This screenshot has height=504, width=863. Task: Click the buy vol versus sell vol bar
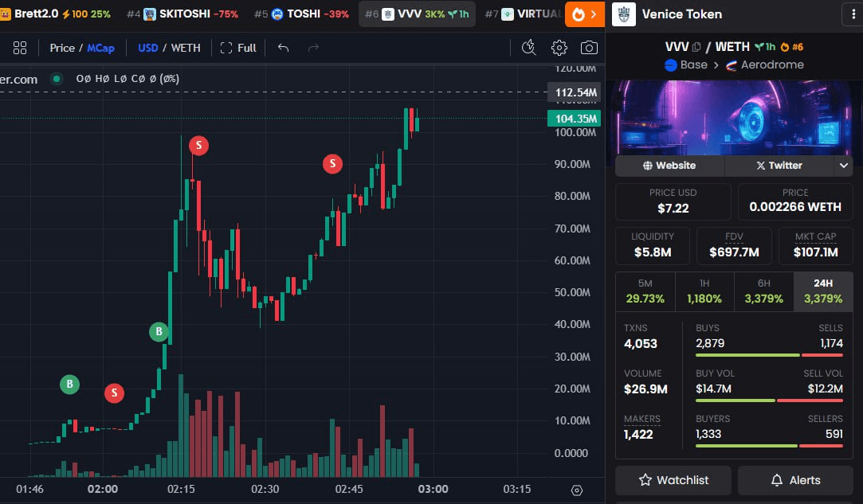[769, 400]
